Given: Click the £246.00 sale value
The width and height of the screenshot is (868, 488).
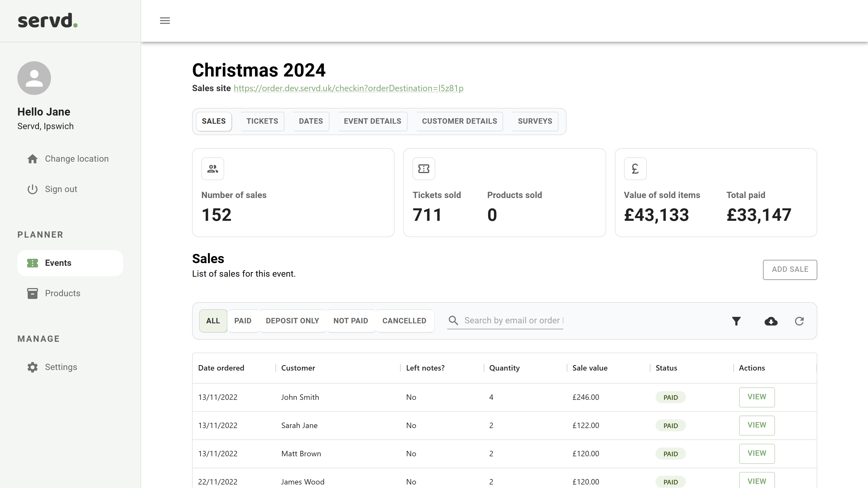Looking at the screenshot, I should 586,397.
